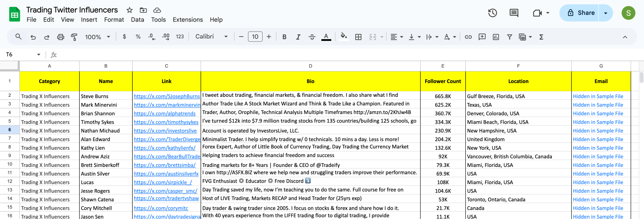This screenshot has height=219, width=644.
Task: Redo the last action
Action: (47, 37)
